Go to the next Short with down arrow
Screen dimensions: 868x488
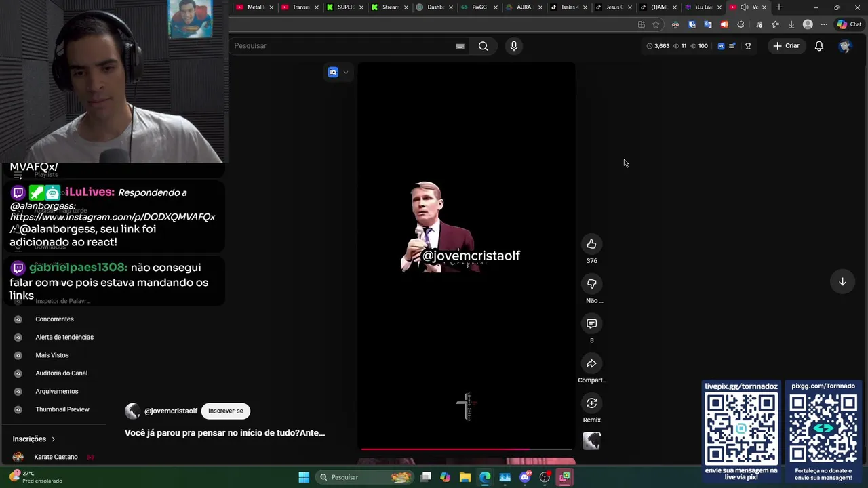[x=842, y=282]
